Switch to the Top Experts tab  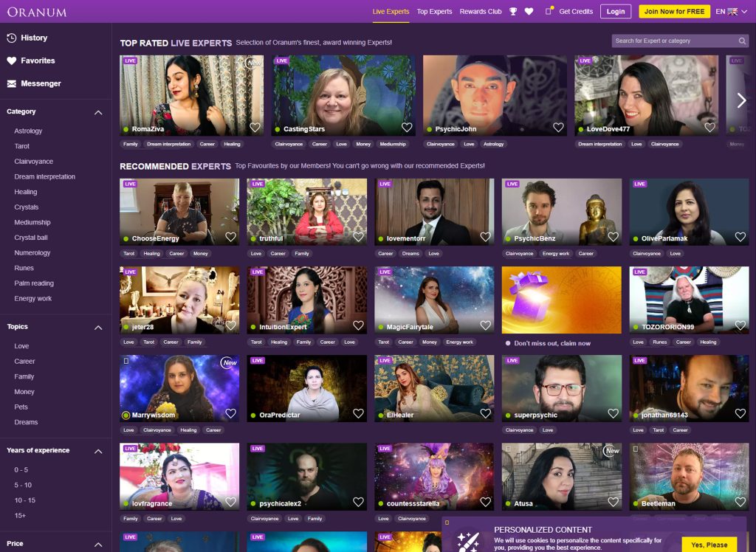point(434,12)
